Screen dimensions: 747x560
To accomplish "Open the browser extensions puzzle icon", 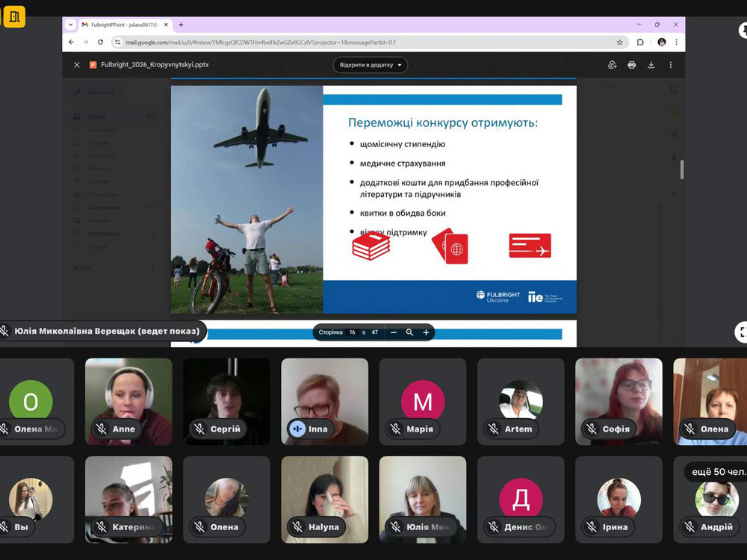I will click(x=640, y=43).
